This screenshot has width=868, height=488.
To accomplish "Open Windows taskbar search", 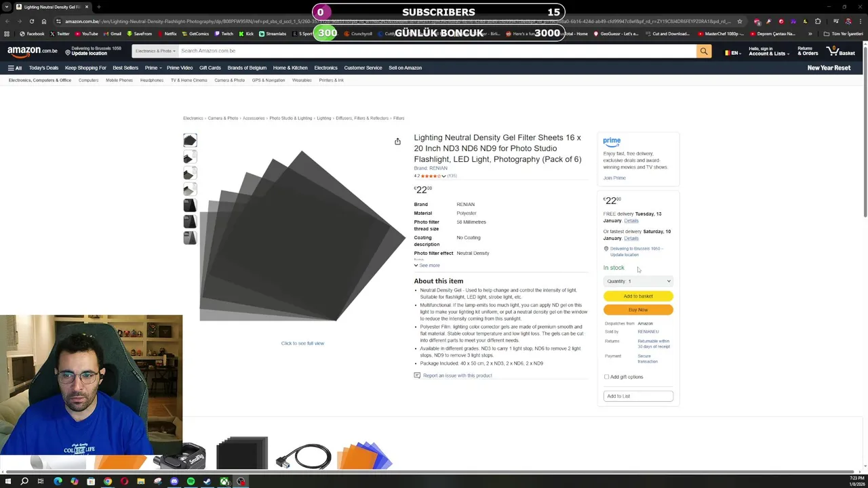I will (x=24, y=481).
